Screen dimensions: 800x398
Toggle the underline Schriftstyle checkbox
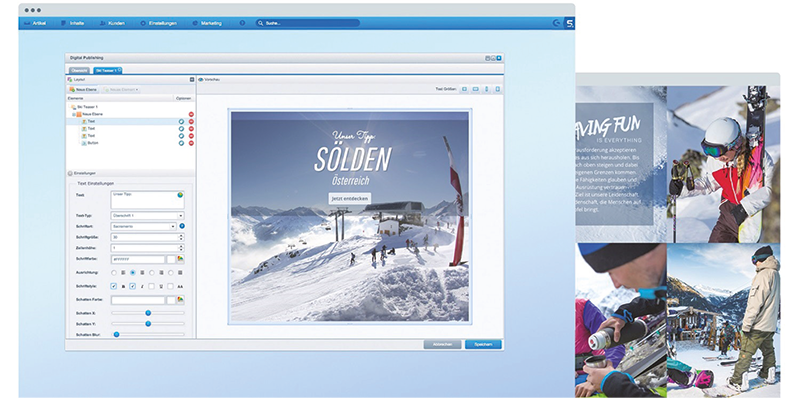pos(152,286)
